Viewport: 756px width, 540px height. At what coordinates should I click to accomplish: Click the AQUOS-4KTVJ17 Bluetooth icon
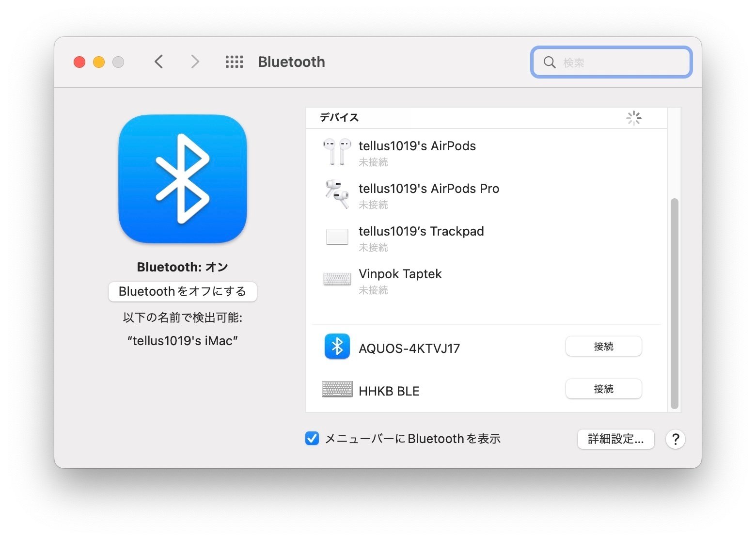(337, 346)
